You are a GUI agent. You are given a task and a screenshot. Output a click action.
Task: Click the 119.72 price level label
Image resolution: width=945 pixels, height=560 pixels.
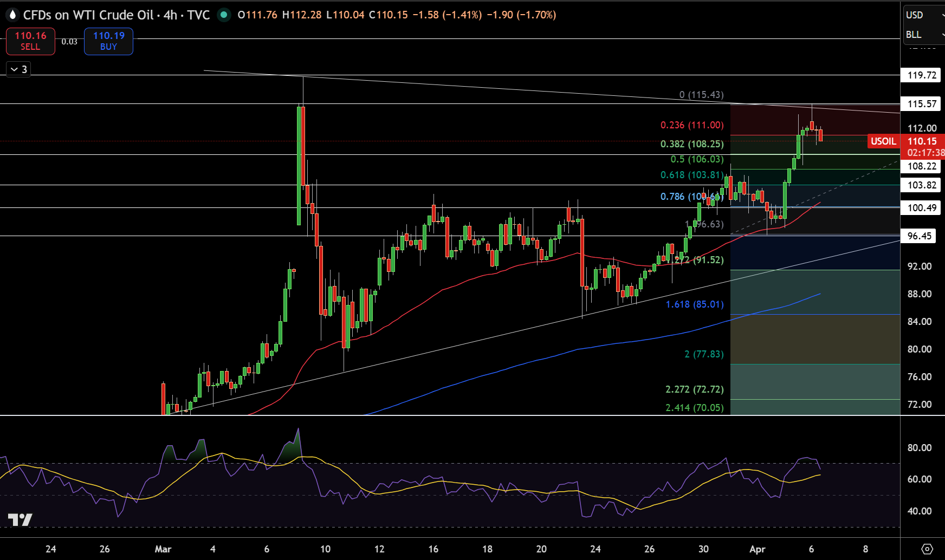(x=921, y=75)
